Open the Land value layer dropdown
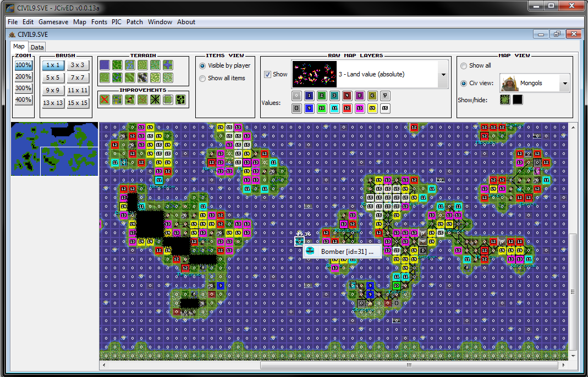The width and height of the screenshot is (588, 377). coord(444,75)
